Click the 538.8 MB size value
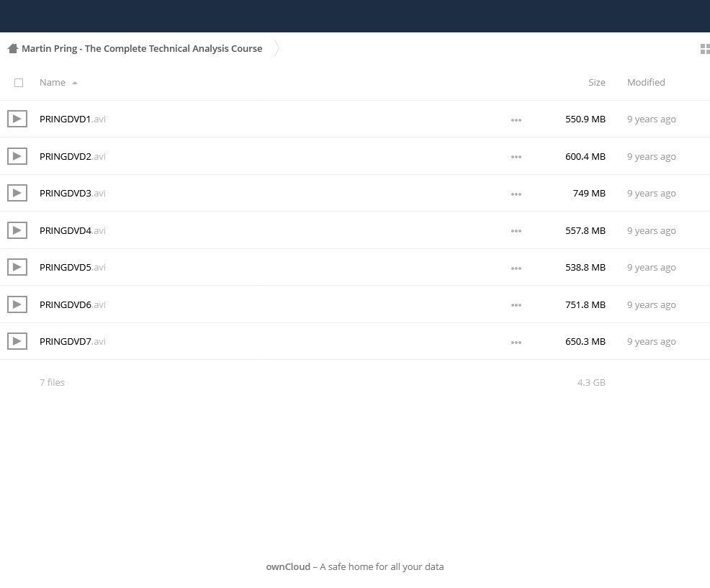Image resolution: width=710 pixels, height=588 pixels. [585, 268]
